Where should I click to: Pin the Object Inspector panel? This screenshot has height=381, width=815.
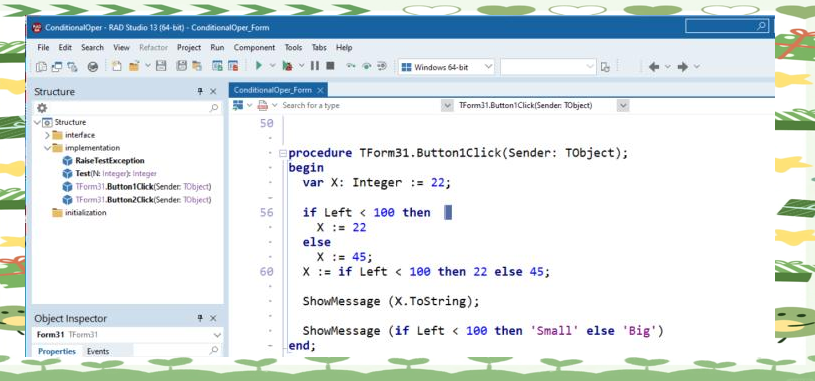pos(200,318)
